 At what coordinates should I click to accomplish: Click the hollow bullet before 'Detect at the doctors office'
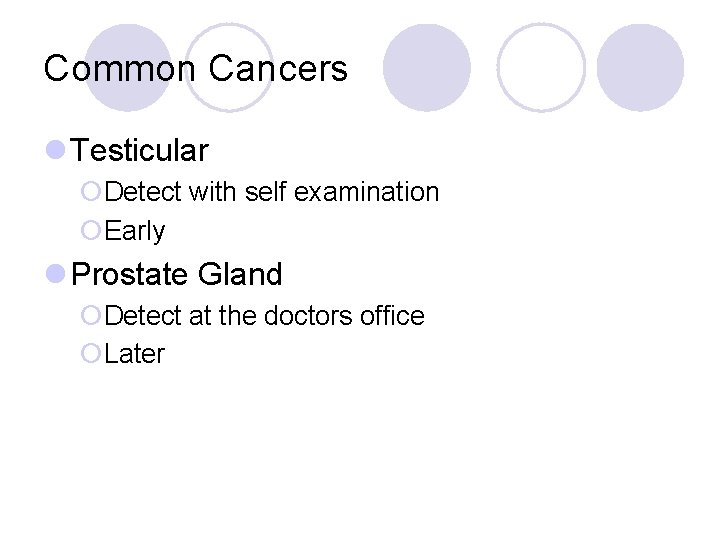[x=91, y=316]
